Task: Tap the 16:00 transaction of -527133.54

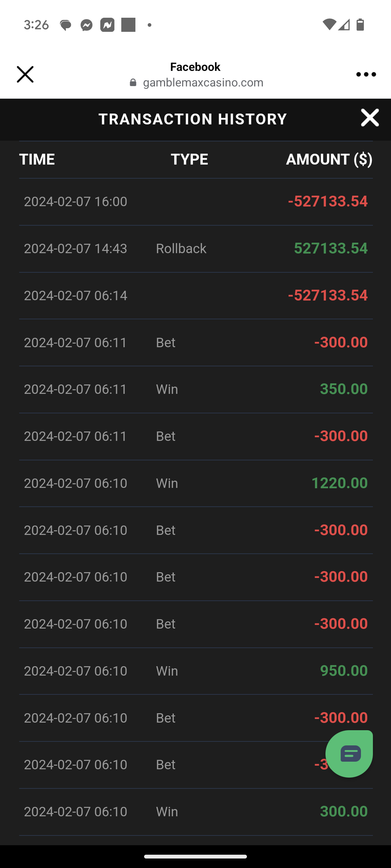Action: pos(196,202)
